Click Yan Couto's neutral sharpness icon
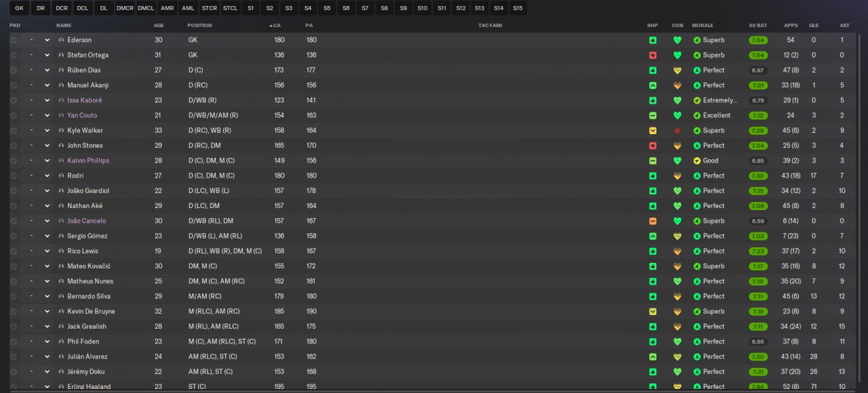Screen dimensions: 868x393 pos(652,115)
